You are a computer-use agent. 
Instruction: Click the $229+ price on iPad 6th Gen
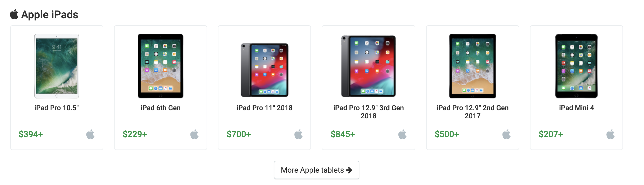click(135, 134)
